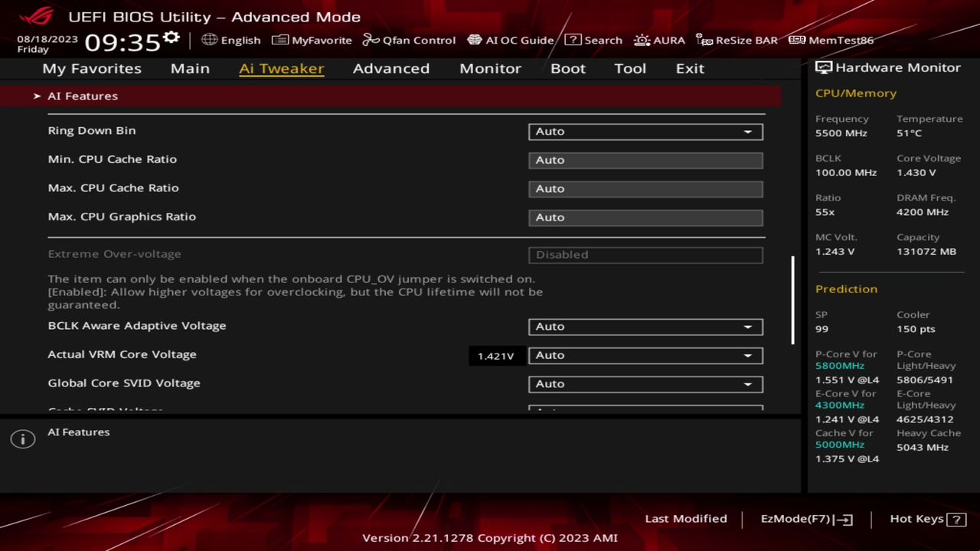This screenshot has width=980, height=551.
Task: Click the 4200 MHz DRAM frequency value
Action: coord(923,212)
